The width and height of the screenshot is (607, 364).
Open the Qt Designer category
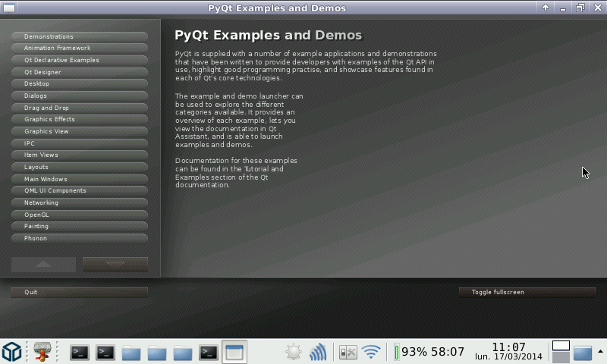(x=80, y=72)
